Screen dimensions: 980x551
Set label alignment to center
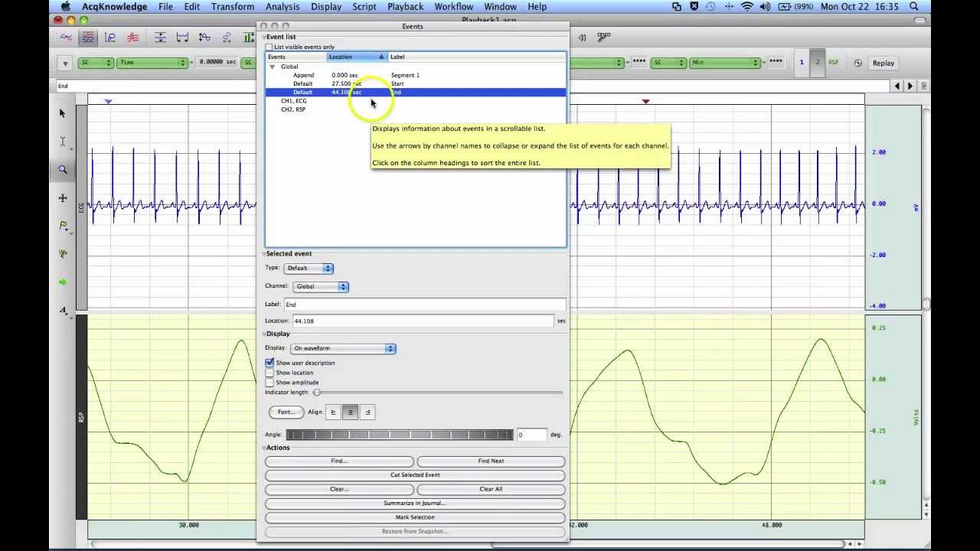(x=350, y=412)
